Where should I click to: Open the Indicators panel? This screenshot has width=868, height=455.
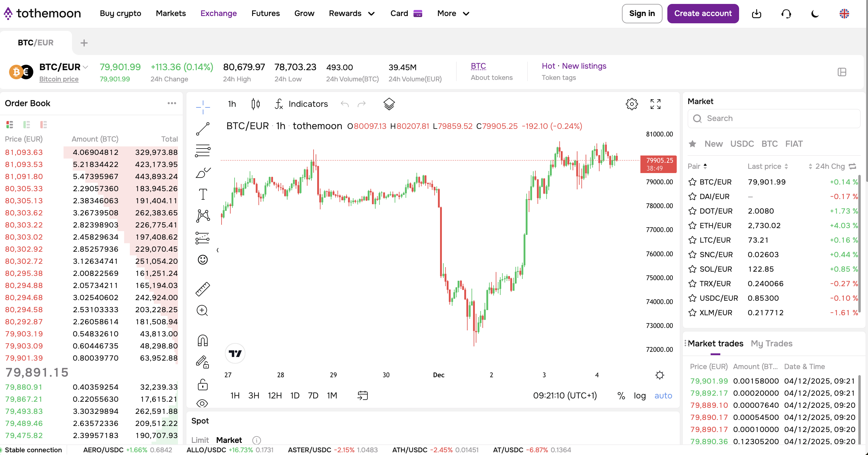pyautogui.click(x=301, y=104)
